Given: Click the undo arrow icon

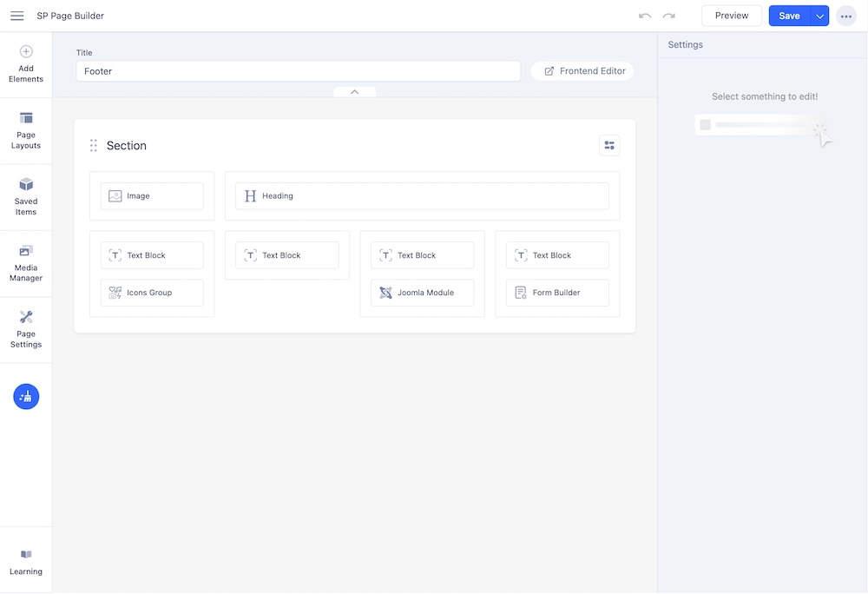Looking at the screenshot, I should (645, 16).
